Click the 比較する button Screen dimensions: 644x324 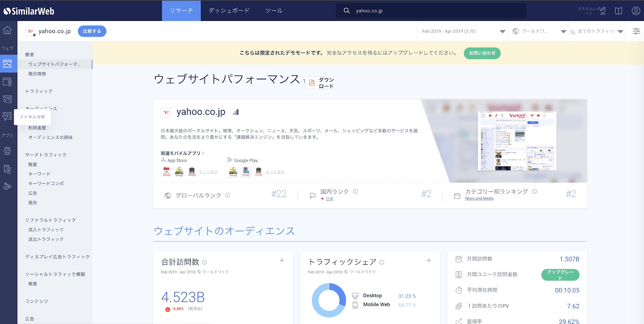(92, 31)
